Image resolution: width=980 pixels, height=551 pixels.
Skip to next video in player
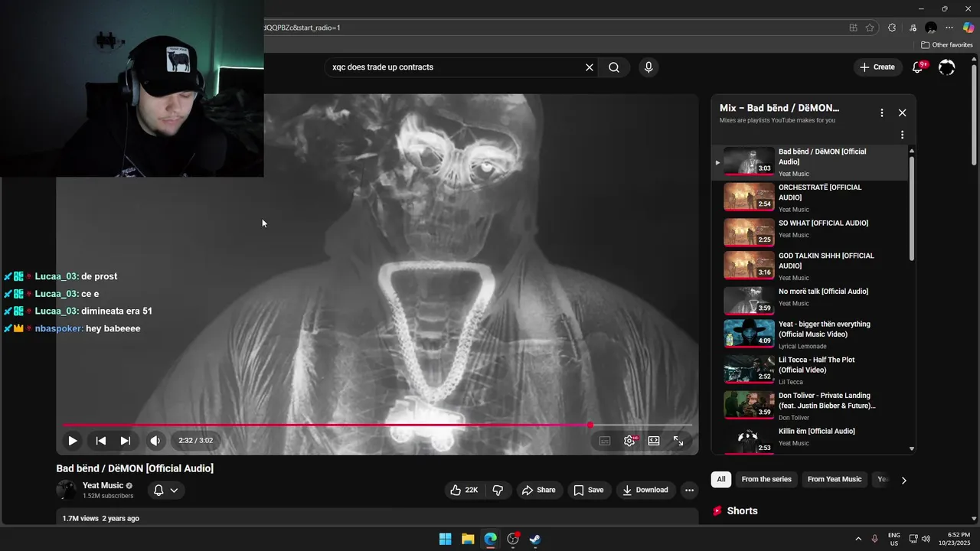coord(126,441)
